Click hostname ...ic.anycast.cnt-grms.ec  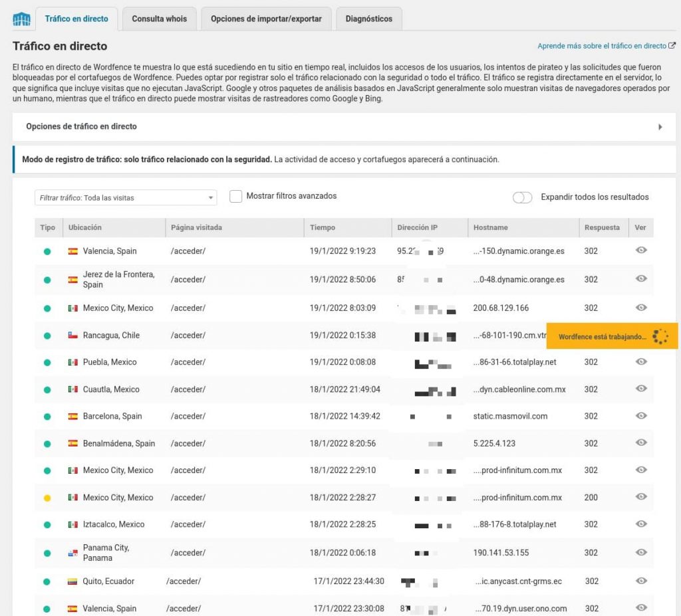[519, 581]
